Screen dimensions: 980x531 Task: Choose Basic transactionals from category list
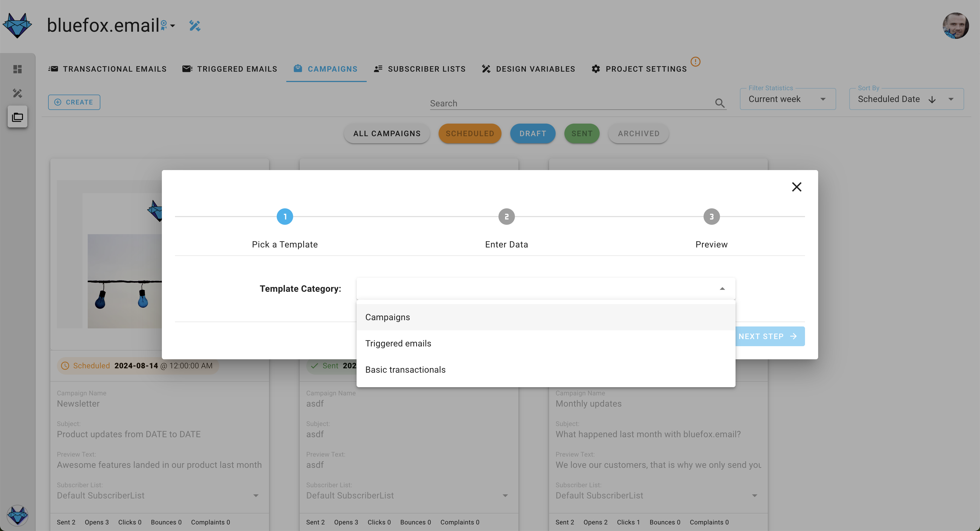pos(546,370)
